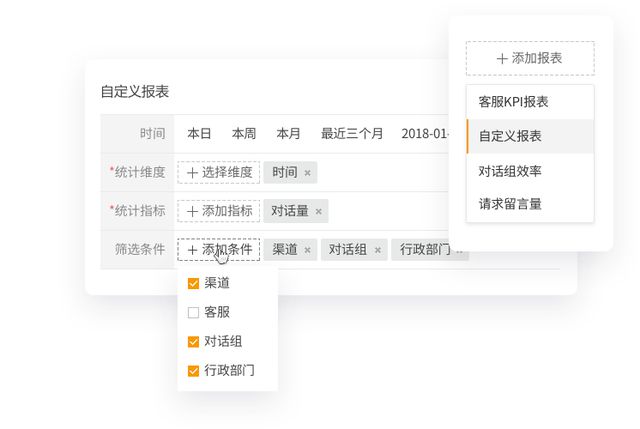Remove the 对话组 filter tag
This screenshot has width=640, height=429.
point(378,250)
